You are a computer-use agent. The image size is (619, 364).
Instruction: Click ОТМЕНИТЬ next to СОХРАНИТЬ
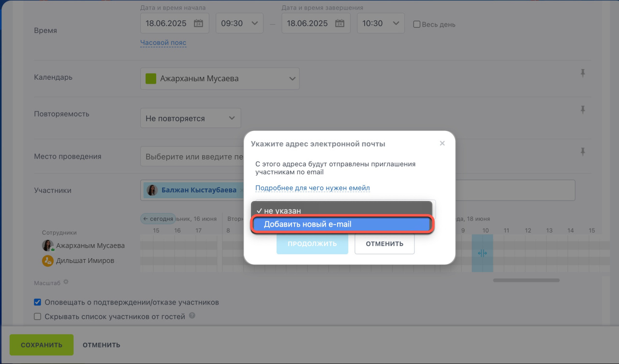coord(102,345)
